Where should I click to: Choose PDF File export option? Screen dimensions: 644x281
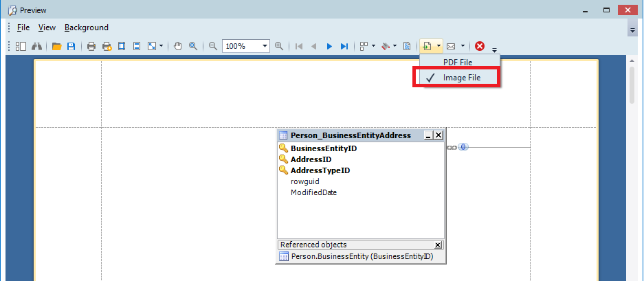(457, 63)
